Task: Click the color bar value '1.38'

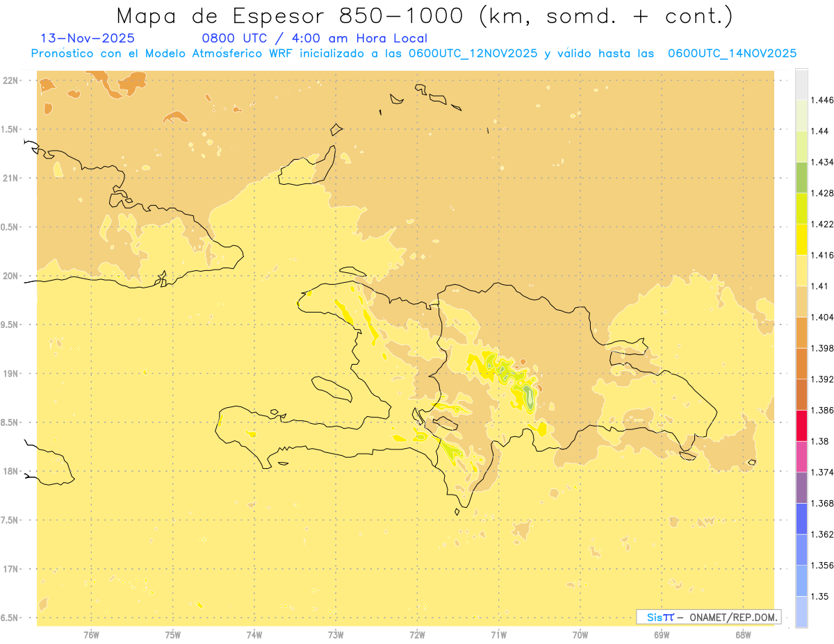Action: point(820,441)
